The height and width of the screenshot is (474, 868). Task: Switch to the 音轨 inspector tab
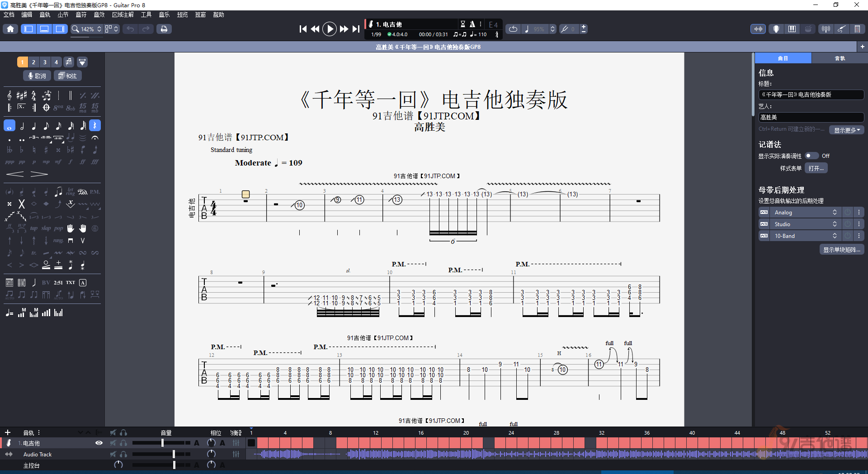pyautogui.click(x=840, y=58)
